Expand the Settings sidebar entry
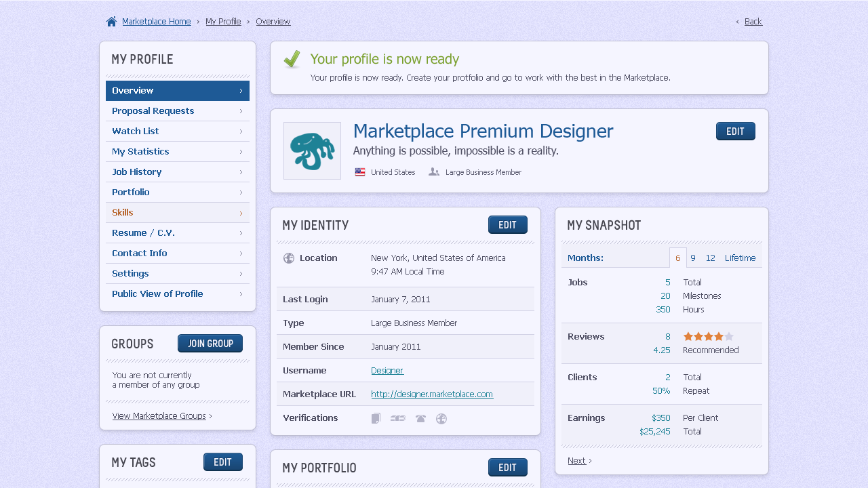 click(x=177, y=273)
